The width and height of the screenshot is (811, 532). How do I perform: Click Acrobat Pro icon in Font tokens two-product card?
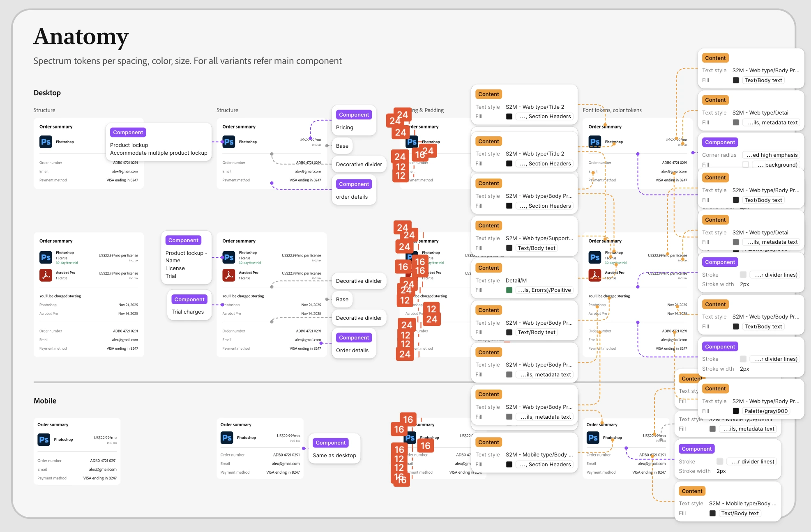[x=594, y=275]
